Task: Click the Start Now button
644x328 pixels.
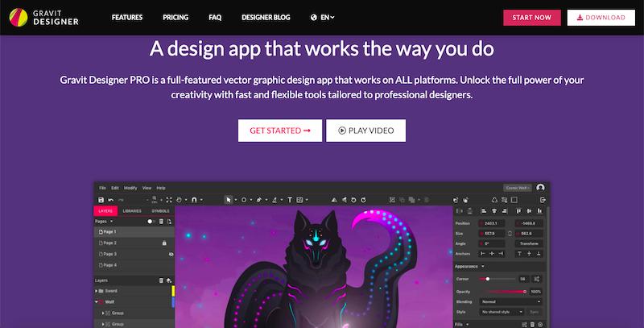Action: [x=532, y=18]
